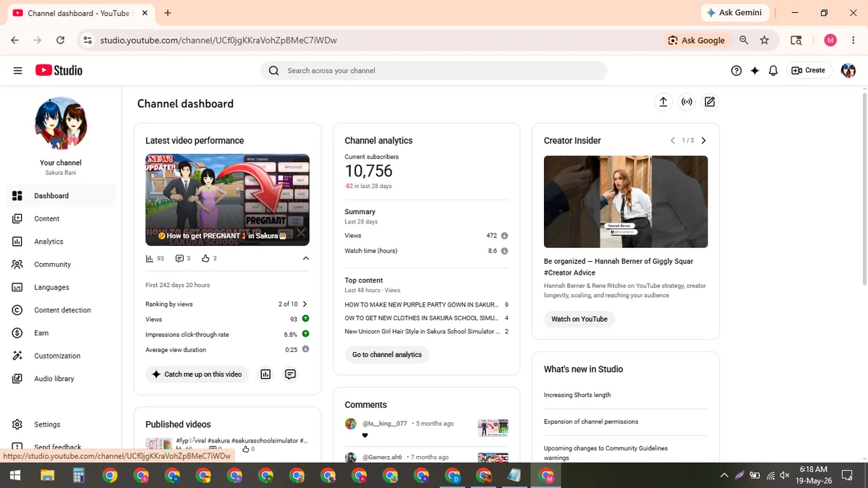Click the Ask Gemini button
Image resolution: width=868 pixels, height=488 pixels.
[x=734, y=13]
